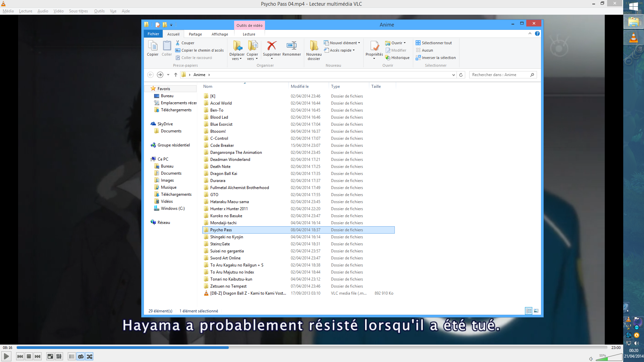The image size is (644, 362).
Task: Click Coller clipboard icon
Action: 167,48
